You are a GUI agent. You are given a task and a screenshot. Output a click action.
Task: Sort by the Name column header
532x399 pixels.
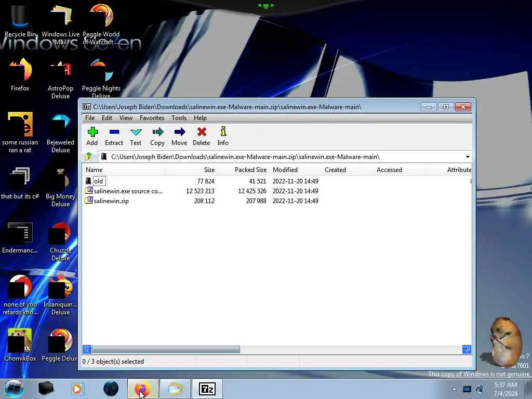(x=124, y=170)
